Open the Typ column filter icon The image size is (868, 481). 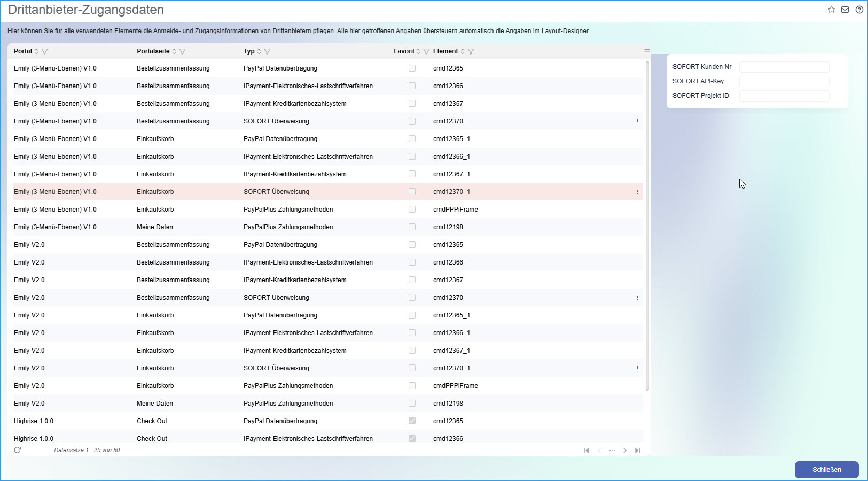pyautogui.click(x=268, y=51)
